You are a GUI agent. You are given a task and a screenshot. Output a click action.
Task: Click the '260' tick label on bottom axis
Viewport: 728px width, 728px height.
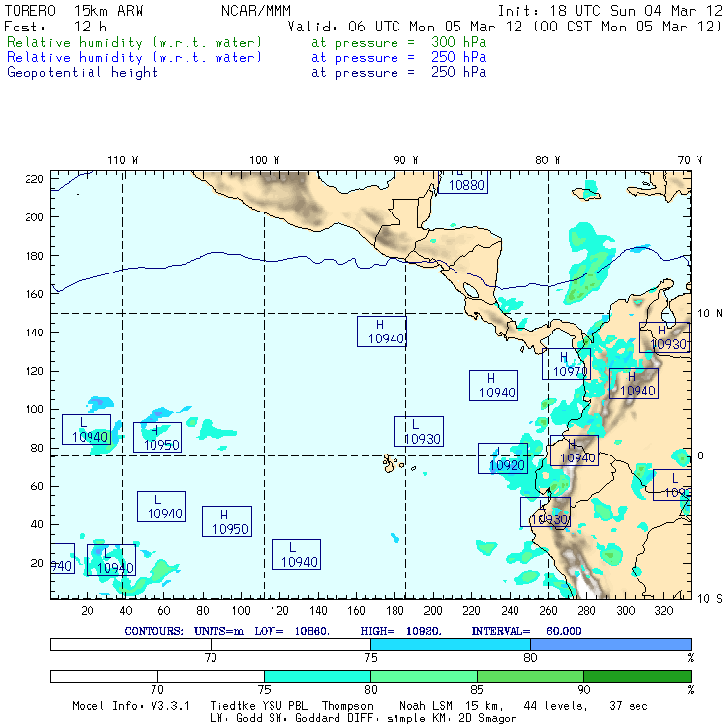tap(548, 611)
